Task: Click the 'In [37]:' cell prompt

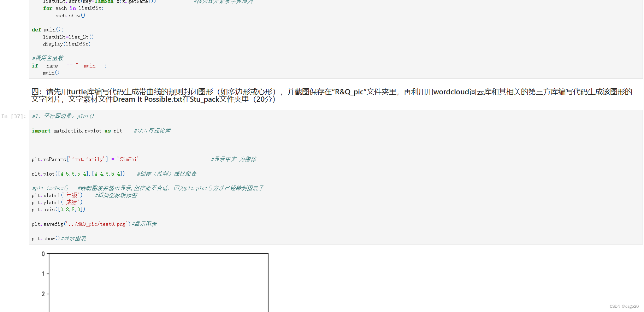Action: (x=14, y=116)
